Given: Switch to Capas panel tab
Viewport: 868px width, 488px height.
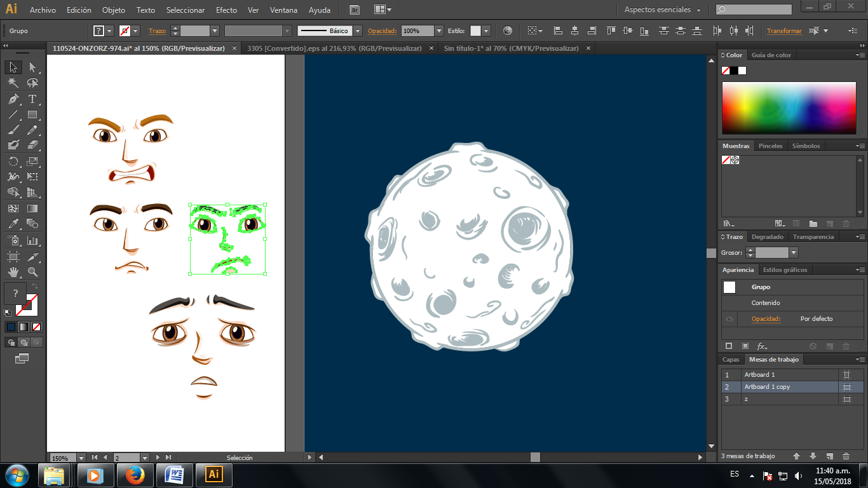Looking at the screenshot, I should 731,360.
